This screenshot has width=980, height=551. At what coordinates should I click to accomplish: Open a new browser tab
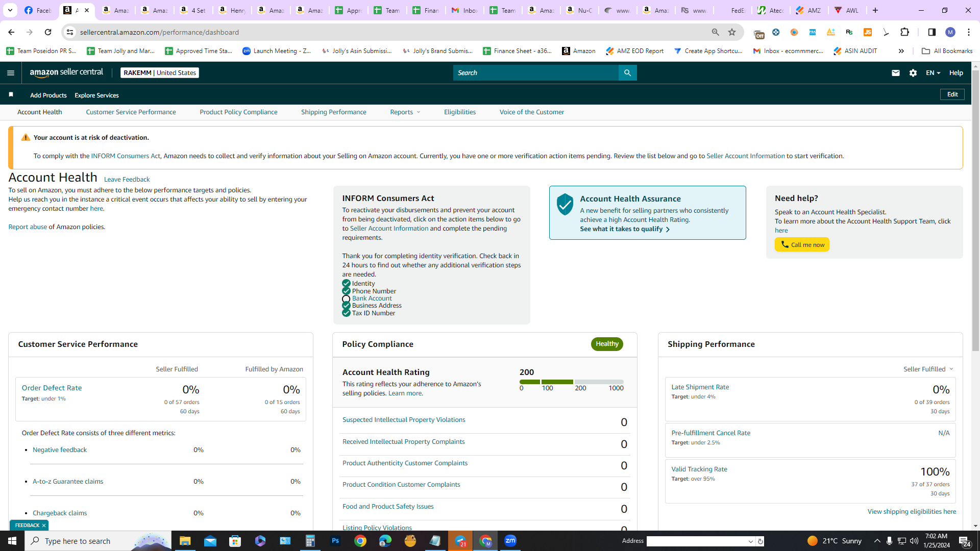pos(875,10)
